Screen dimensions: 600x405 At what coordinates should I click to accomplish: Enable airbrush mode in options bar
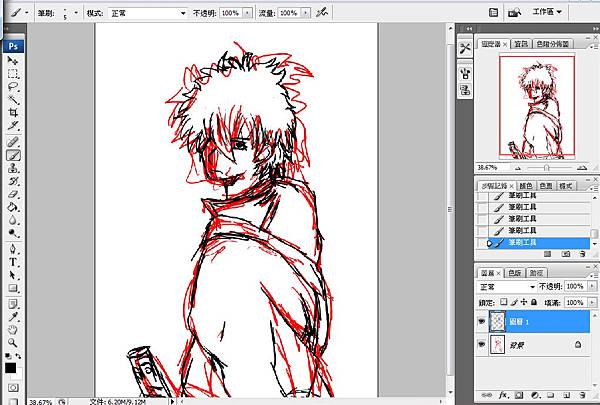coord(322,13)
